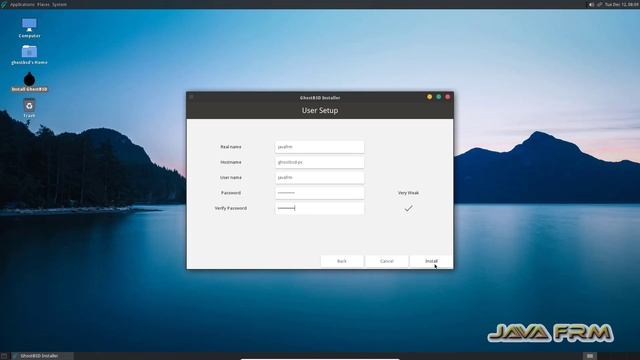Close the installer with the red button
Image resolution: width=640 pixels, height=360 pixels.
(x=447, y=97)
